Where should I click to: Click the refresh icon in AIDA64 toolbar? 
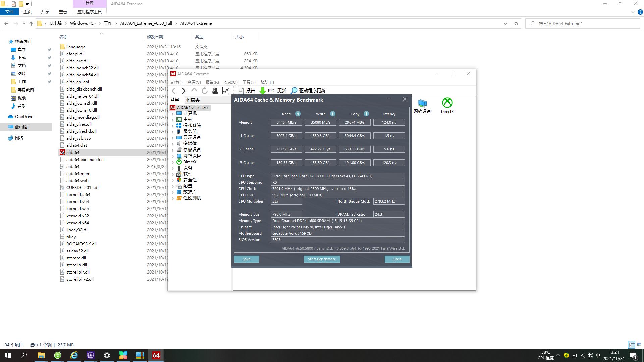point(204,90)
